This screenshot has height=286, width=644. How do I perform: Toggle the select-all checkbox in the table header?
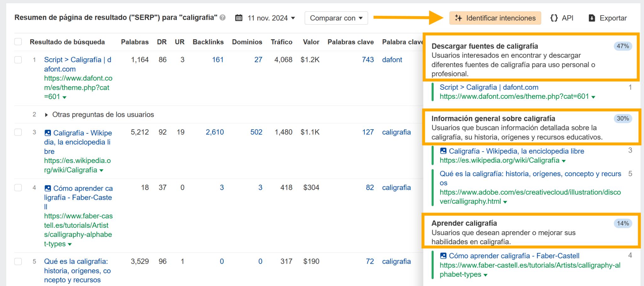pos(18,42)
